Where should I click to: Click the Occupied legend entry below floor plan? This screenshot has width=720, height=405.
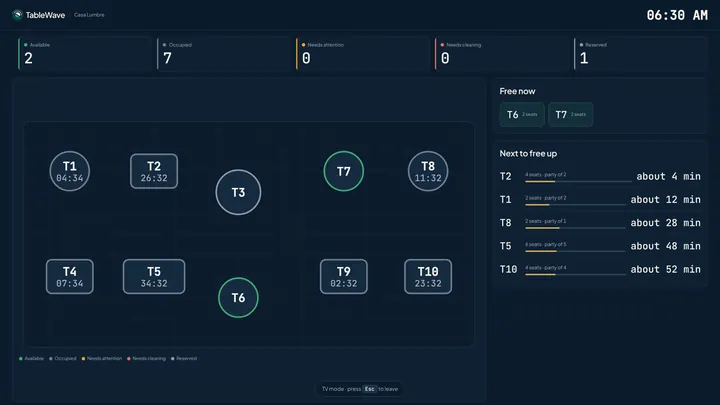pos(63,359)
